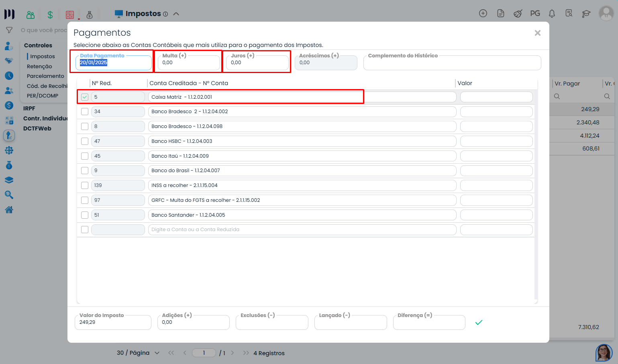The image size is (618, 364).
Task: Uncheck the Caixa Matriz account checkbox
Action: [85, 97]
